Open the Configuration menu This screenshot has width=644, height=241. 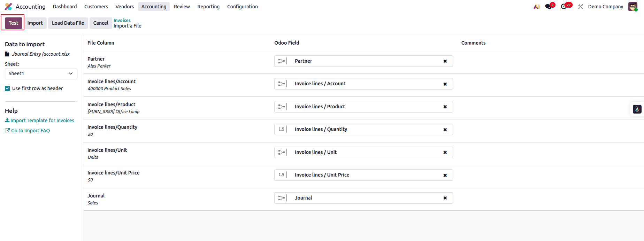(242, 7)
